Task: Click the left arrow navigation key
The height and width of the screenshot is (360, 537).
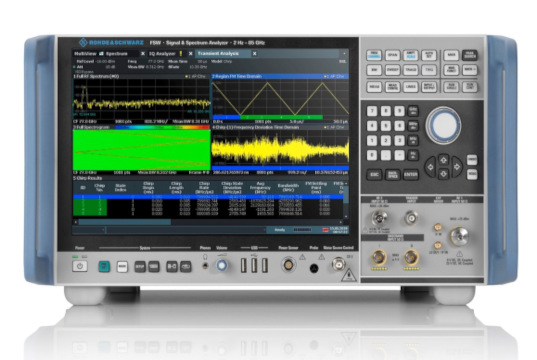Action: click(430, 167)
